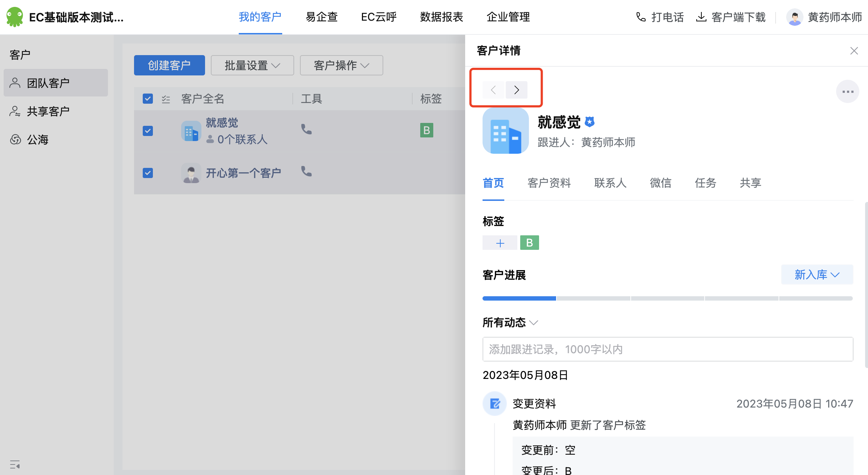Select 团队客户 in sidebar
This screenshot has width=868, height=475.
pyautogui.click(x=56, y=83)
